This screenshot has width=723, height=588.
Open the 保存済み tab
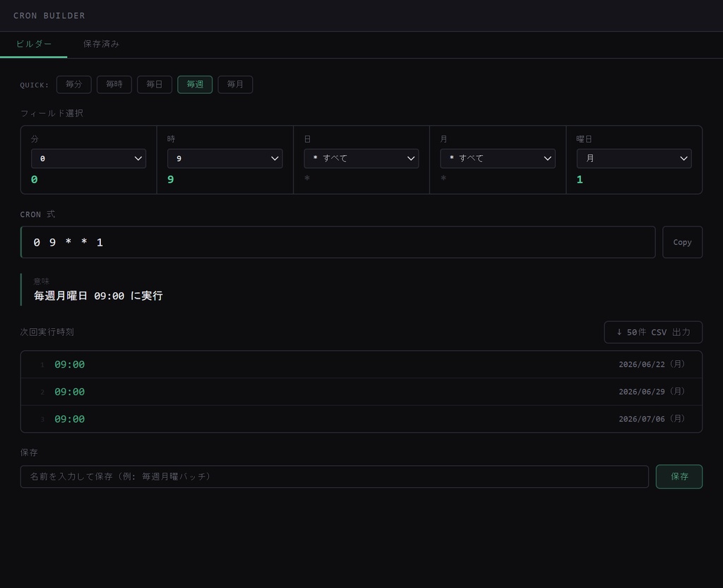point(101,44)
